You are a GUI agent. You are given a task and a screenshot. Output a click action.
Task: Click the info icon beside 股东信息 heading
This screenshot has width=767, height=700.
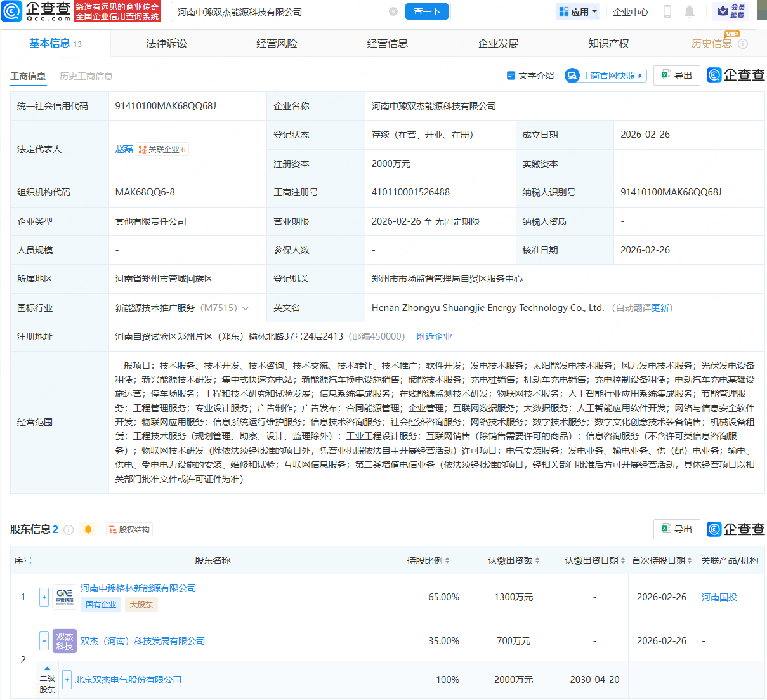point(69,530)
